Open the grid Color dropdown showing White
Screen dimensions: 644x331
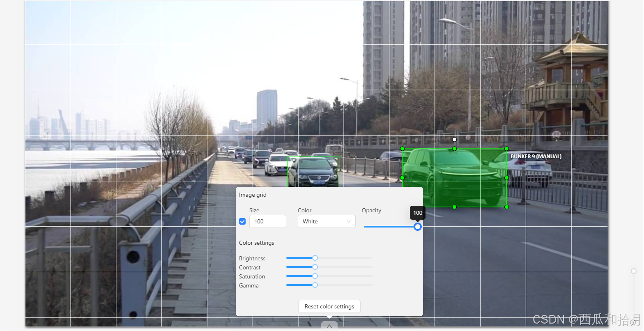coord(326,221)
